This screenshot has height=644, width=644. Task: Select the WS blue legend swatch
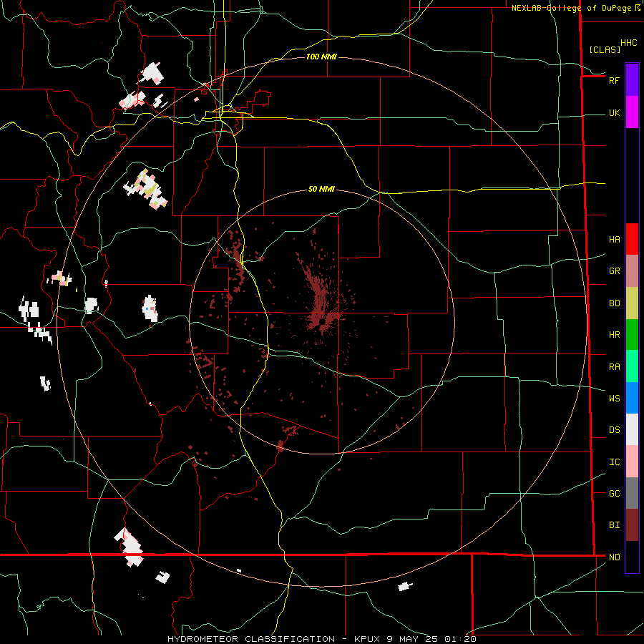(x=632, y=398)
